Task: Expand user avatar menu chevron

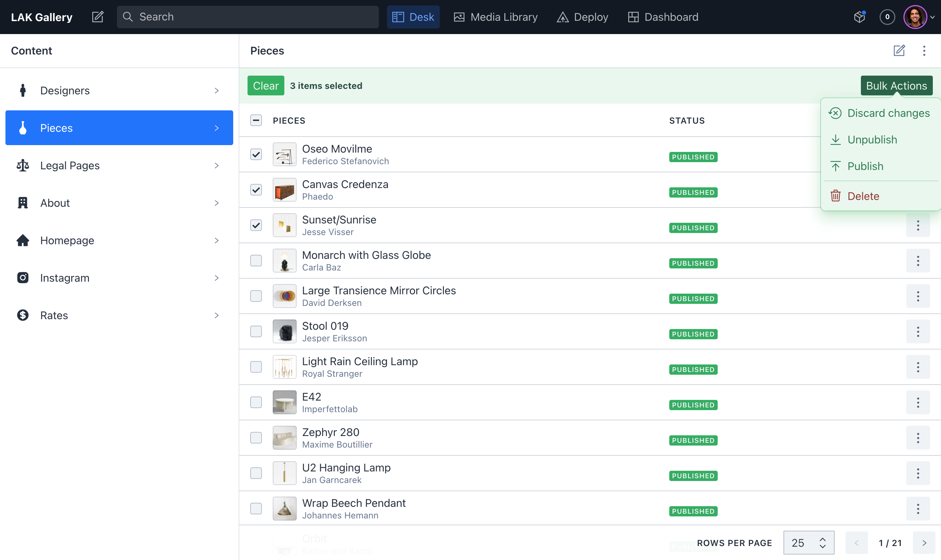Action: tap(932, 17)
